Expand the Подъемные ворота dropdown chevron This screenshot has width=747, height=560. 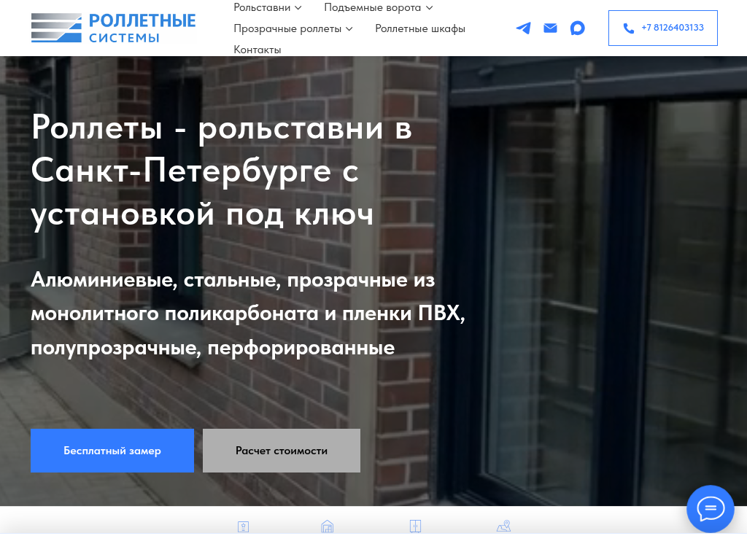(429, 7)
